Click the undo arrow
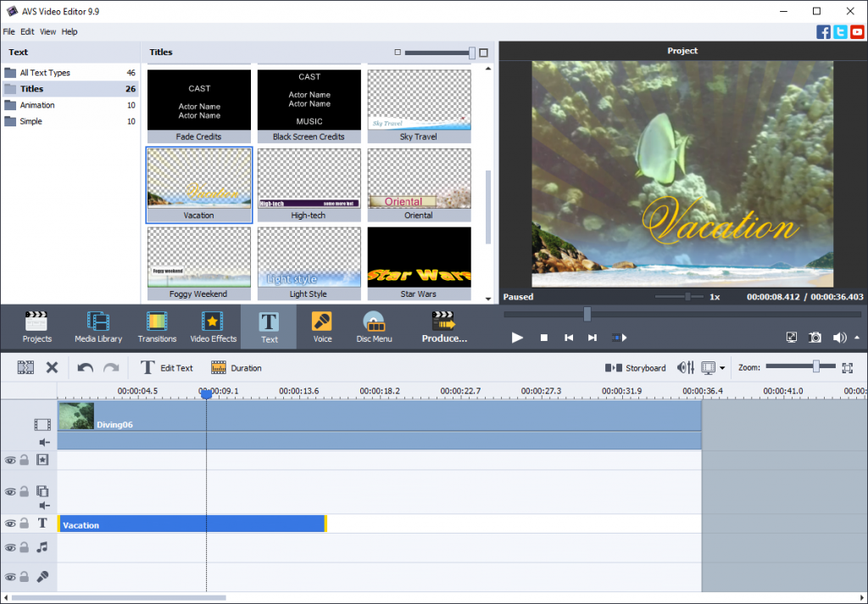Image resolution: width=868 pixels, height=604 pixels. 85,368
